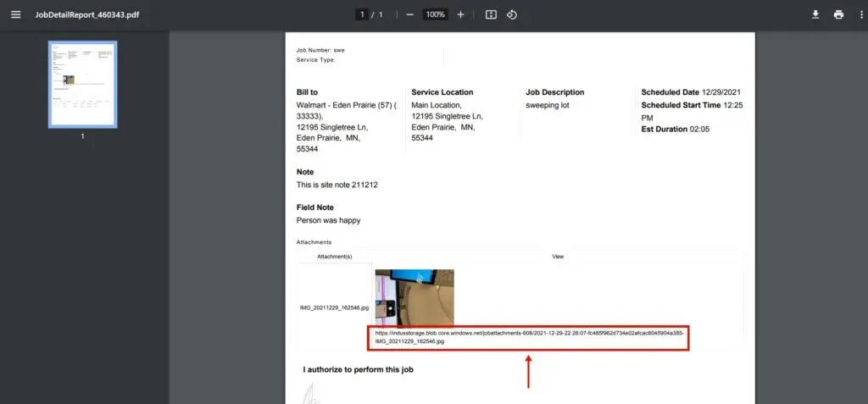
Task: Click the Job Number: swe text
Action: pos(320,50)
